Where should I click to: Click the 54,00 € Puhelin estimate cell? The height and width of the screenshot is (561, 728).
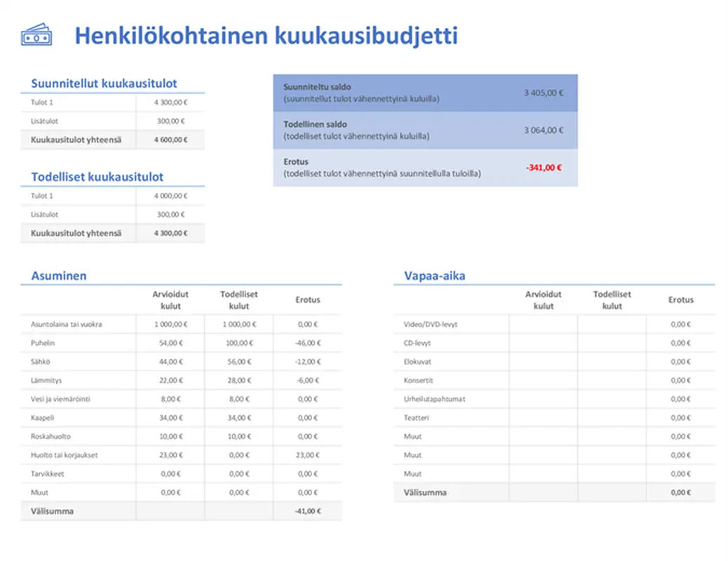(171, 343)
